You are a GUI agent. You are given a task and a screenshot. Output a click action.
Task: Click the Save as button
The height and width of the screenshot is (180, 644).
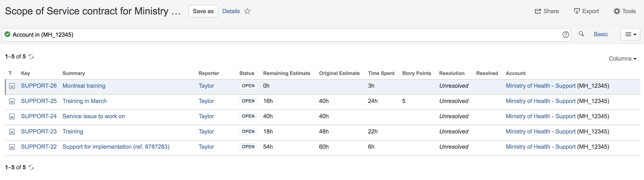(x=203, y=11)
